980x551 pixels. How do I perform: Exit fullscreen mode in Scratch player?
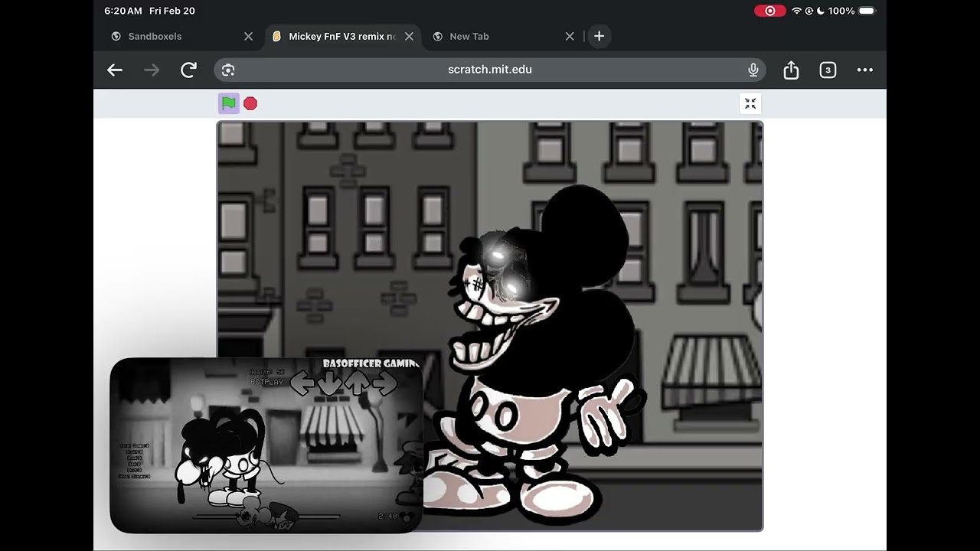(x=750, y=103)
